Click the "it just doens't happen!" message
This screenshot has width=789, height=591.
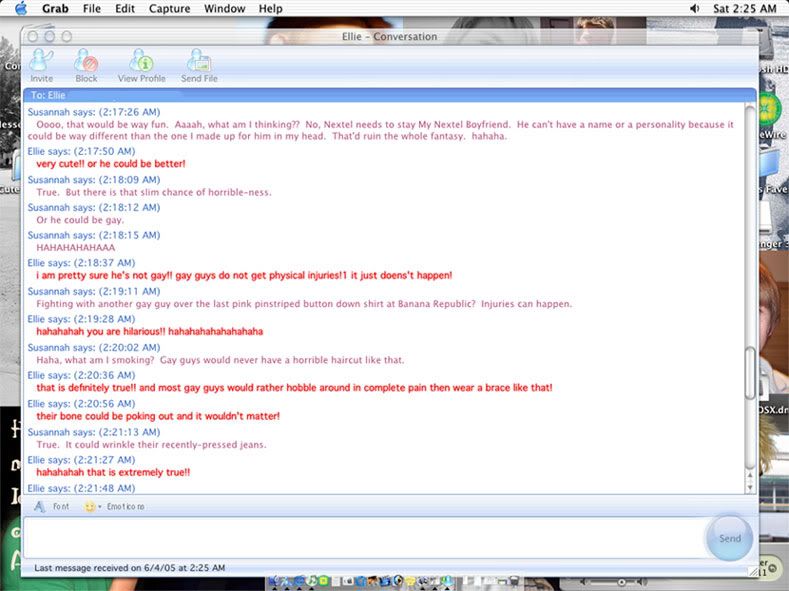click(x=244, y=275)
